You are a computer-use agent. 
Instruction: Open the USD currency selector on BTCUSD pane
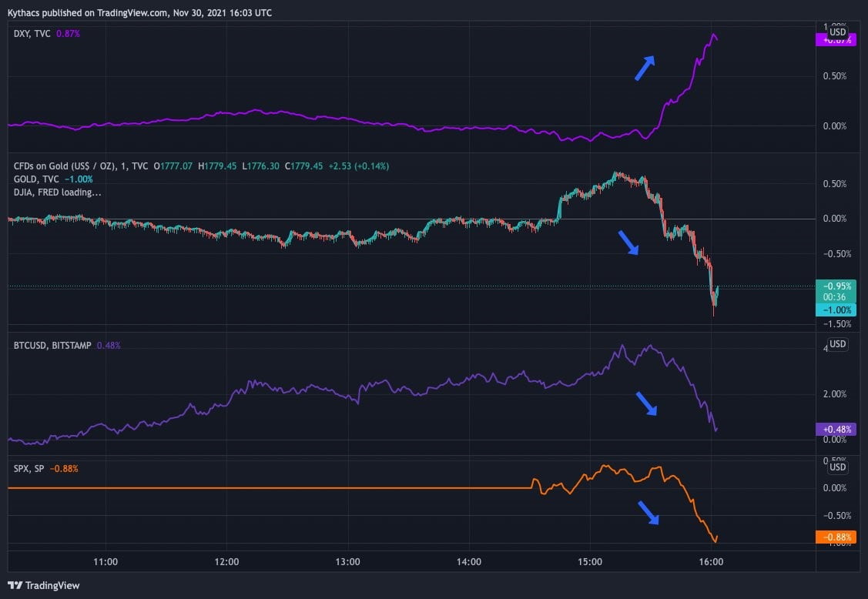pyautogui.click(x=837, y=344)
